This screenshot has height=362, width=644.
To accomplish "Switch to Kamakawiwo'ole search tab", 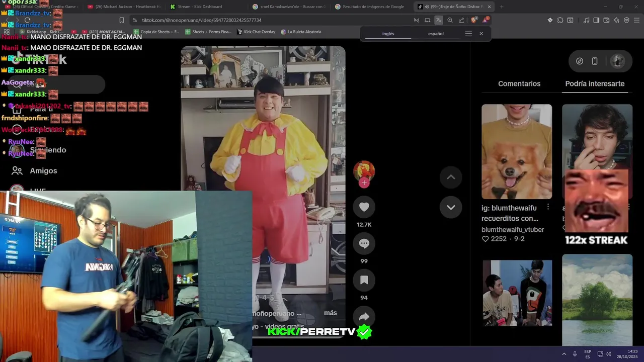I will [289, 7].
